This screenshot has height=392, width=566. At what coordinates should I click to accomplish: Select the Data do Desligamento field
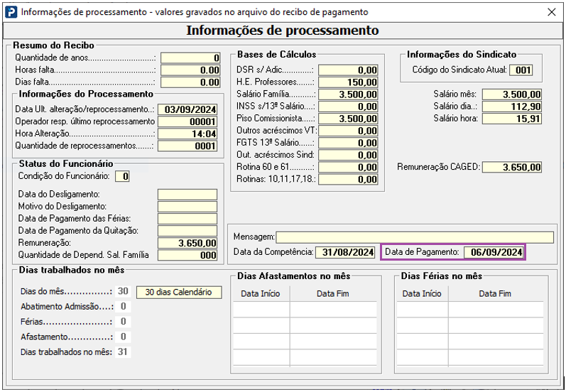point(187,195)
